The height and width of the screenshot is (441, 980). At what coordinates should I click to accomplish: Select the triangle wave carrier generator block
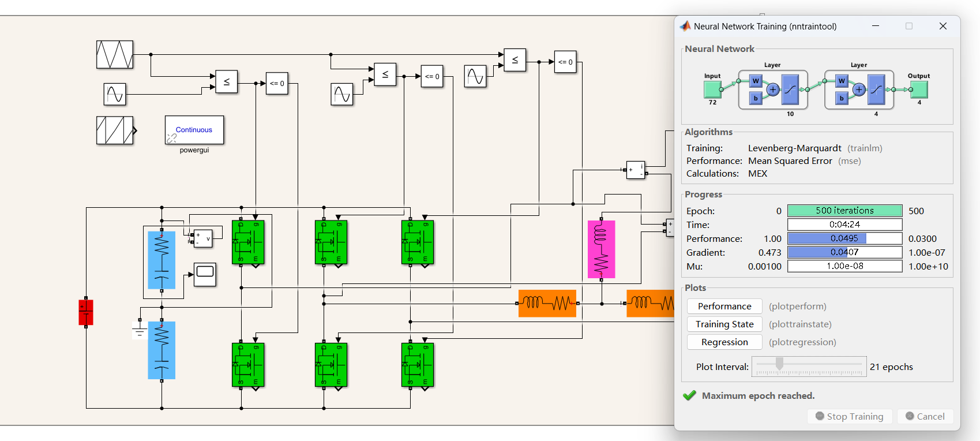pos(115,55)
